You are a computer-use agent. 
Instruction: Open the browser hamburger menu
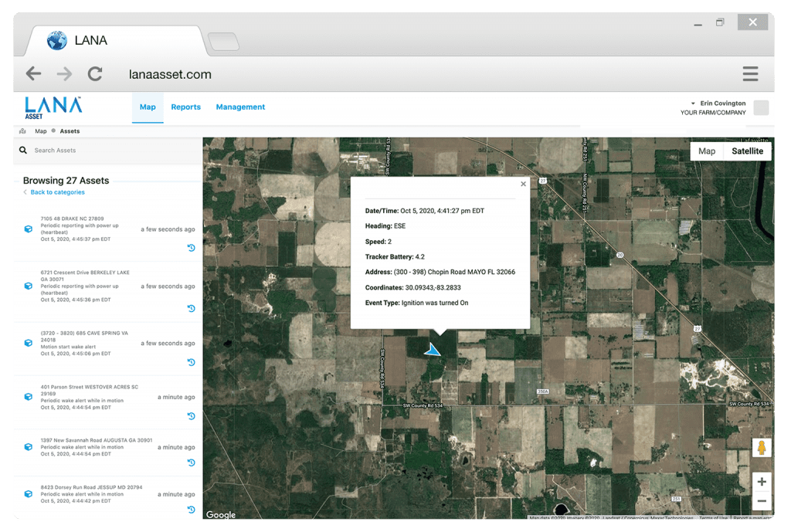tap(749, 73)
